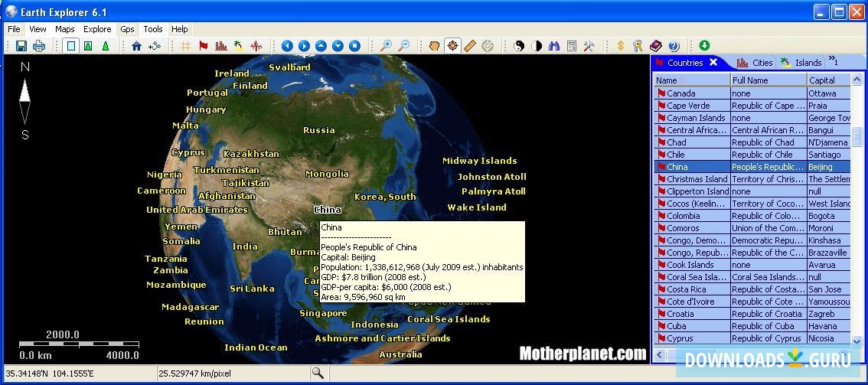
Task: Click the Save (floppy disk) toolbar icon
Action: click(21, 46)
